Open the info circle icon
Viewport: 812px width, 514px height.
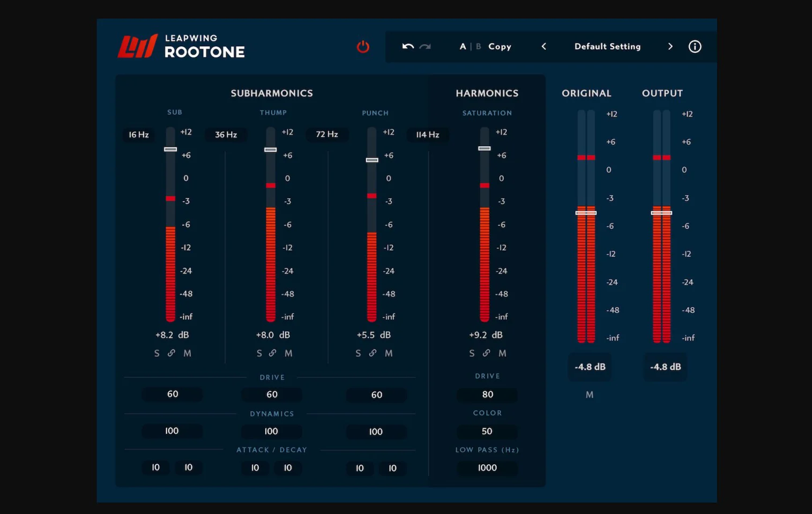695,47
